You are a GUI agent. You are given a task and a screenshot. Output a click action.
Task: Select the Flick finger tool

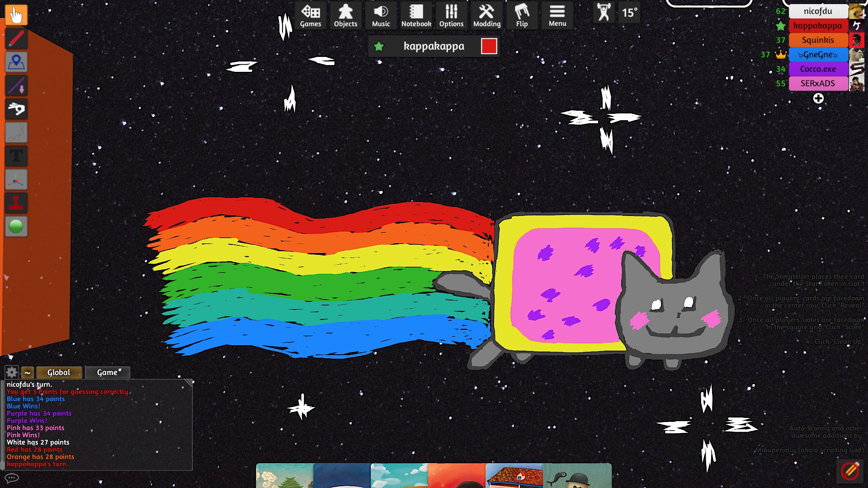[x=16, y=109]
